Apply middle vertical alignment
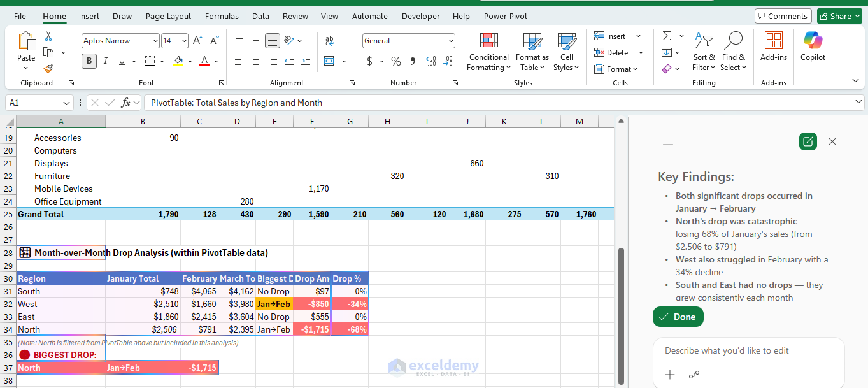 click(x=256, y=40)
